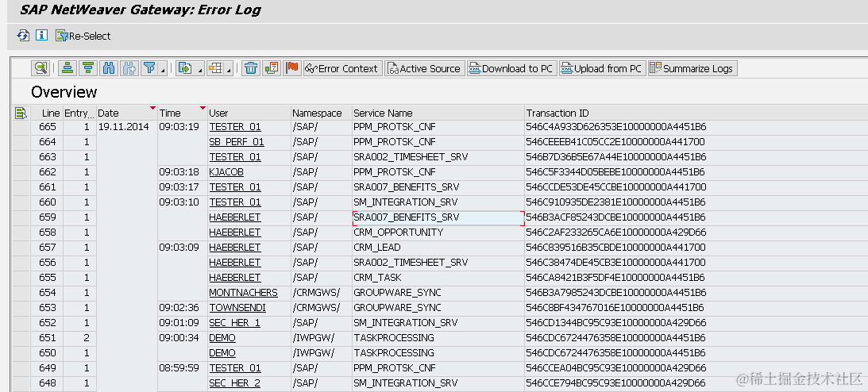Click Summarize Logs
Viewport: 868px width, 392px height.
(692, 68)
